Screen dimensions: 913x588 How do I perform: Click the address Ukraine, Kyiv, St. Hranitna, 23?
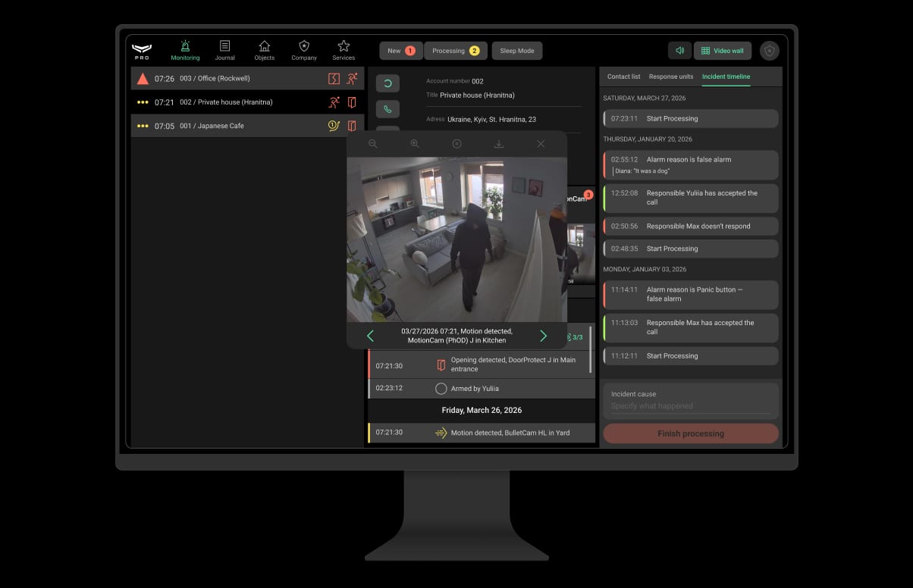pos(491,119)
